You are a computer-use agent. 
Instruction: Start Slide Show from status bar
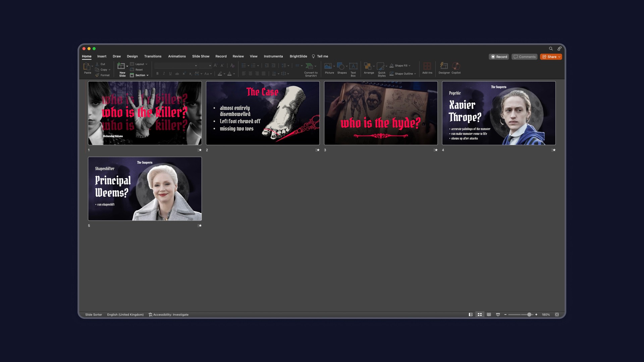click(498, 315)
